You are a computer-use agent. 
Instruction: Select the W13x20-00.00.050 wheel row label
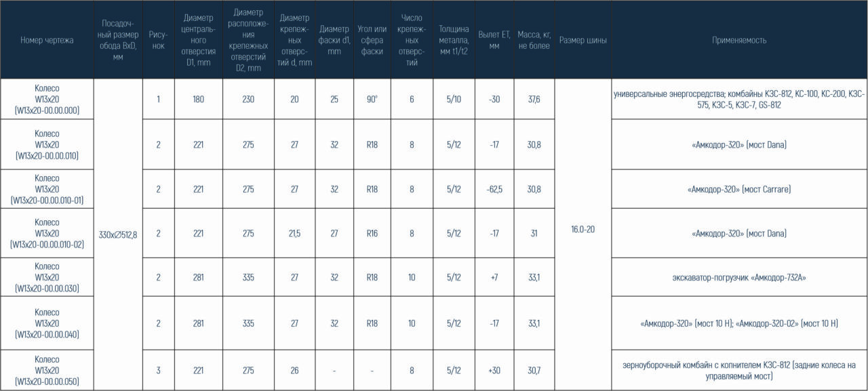47,371
